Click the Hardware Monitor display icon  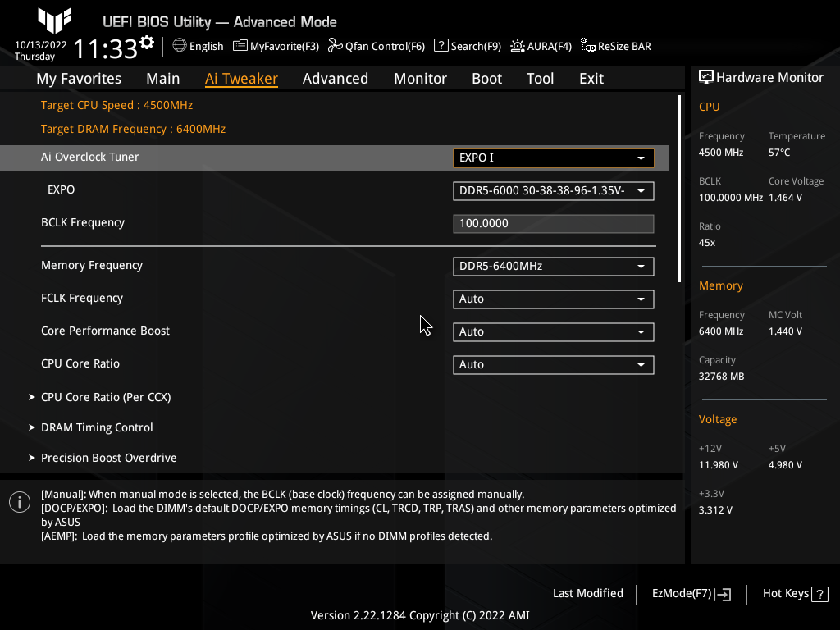click(706, 78)
